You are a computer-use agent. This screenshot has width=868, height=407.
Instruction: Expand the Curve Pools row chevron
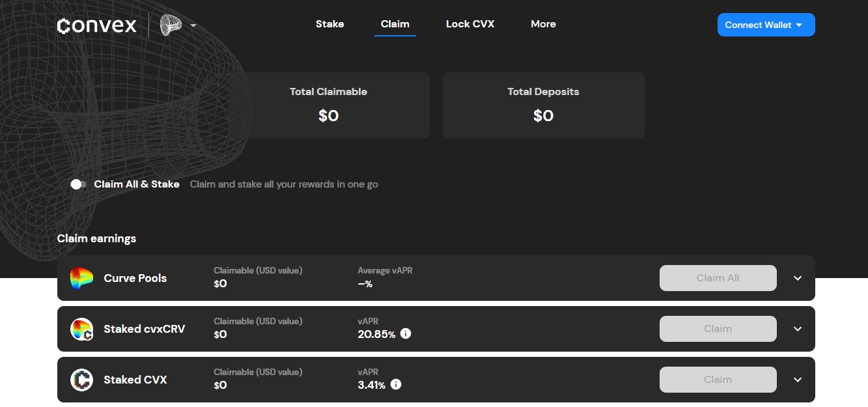(798, 278)
